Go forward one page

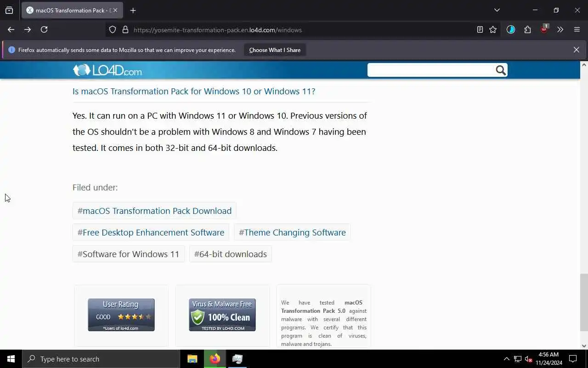pos(28,29)
